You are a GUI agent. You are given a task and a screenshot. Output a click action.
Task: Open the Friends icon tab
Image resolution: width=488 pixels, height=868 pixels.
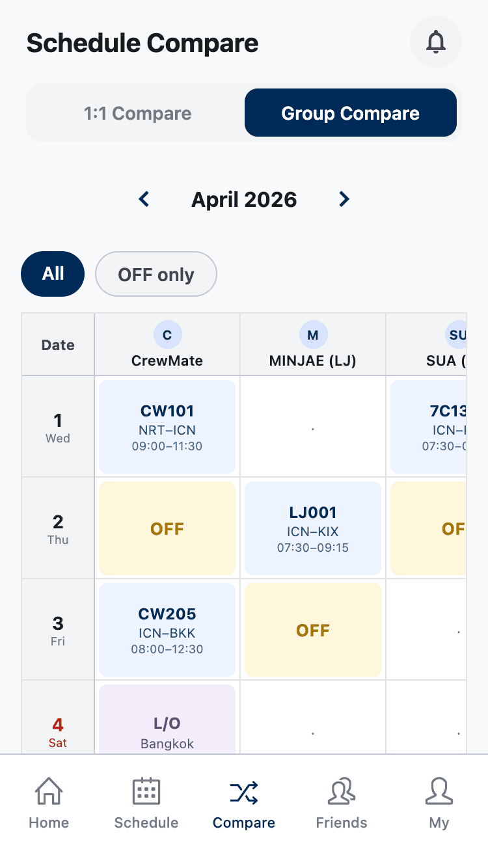(x=342, y=792)
